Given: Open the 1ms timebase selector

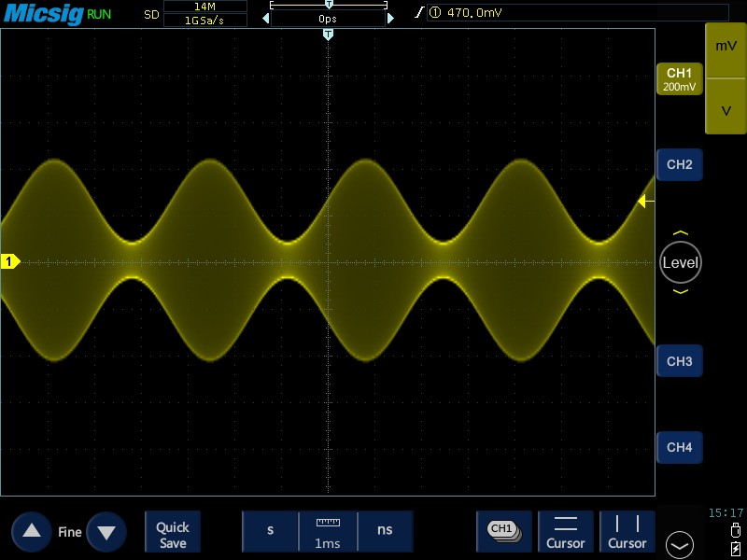Looking at the screenshot, I should pyautogui.click(x=328, y=531).
